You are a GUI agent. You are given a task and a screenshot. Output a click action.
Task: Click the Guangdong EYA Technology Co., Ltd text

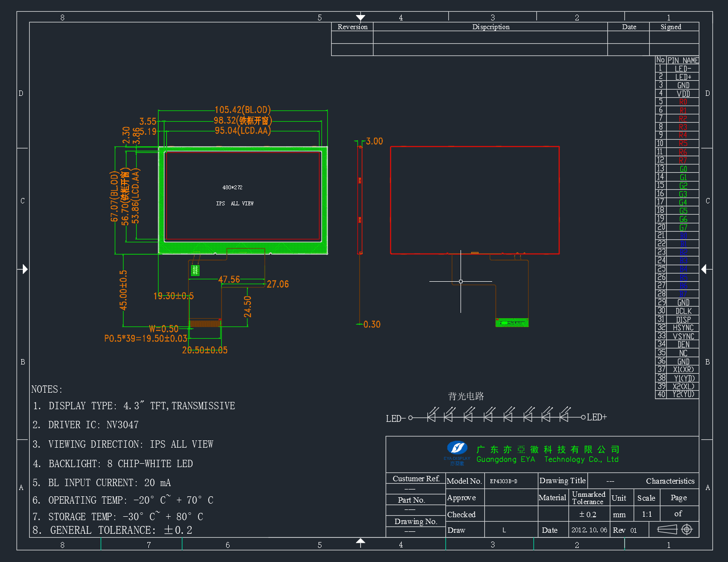548,459
